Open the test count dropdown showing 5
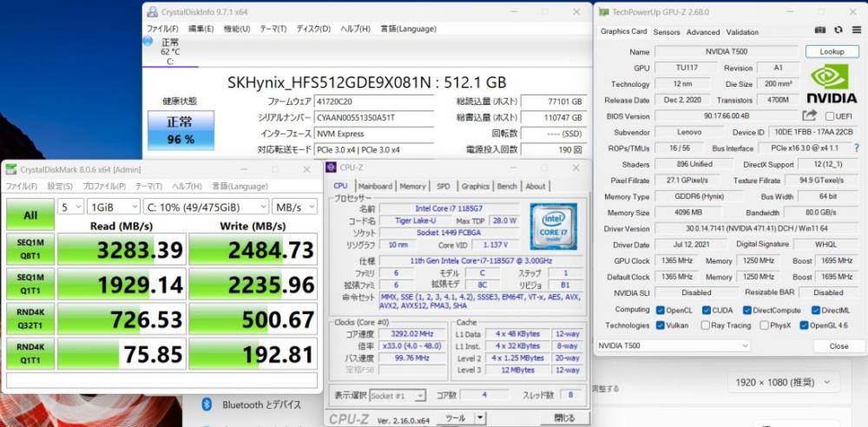 click(70, 207)
